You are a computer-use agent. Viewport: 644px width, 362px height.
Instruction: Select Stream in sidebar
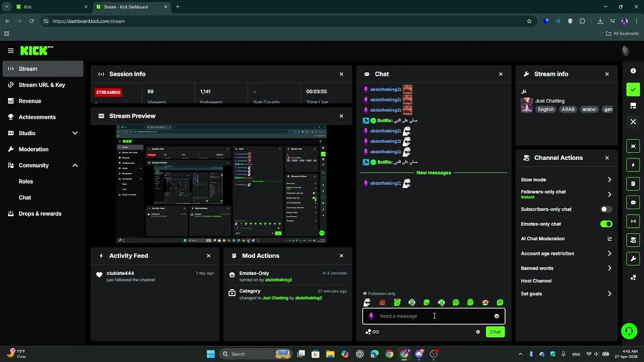tap(43, 69)
